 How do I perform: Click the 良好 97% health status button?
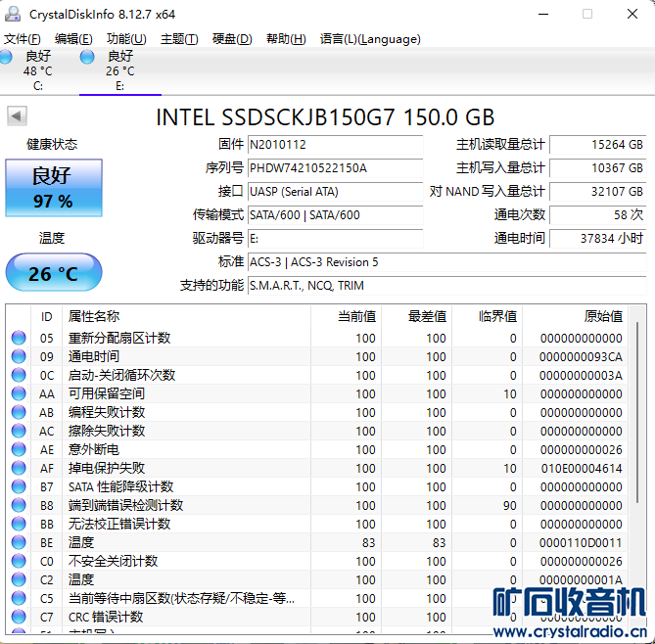point(53,188)
